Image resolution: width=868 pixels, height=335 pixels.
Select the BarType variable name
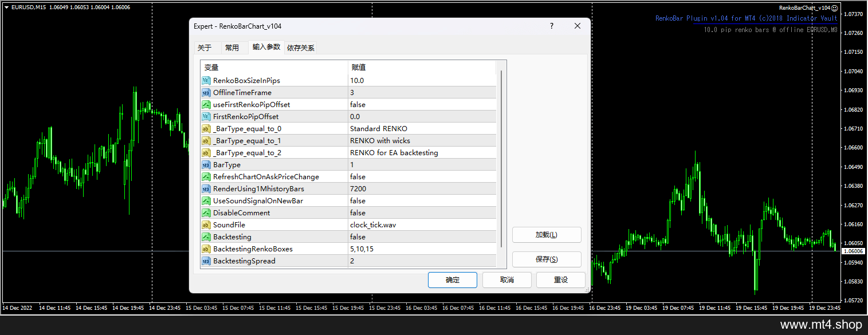click(x=227, y=165)
